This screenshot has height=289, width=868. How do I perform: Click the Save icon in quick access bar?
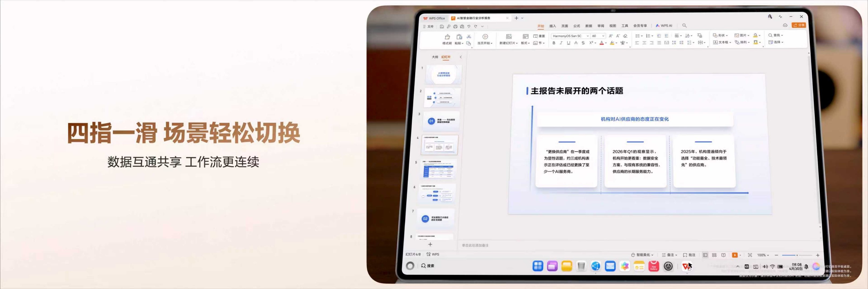[x=442, y=26]
